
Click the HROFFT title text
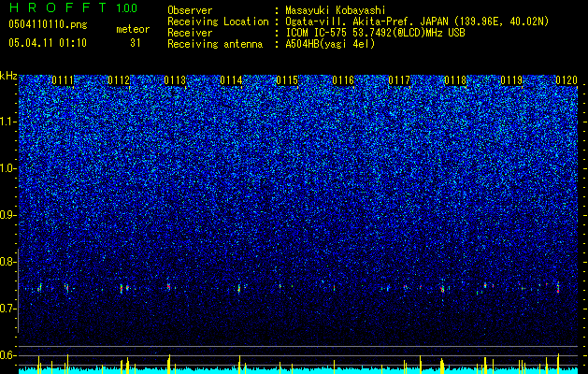pos(58,7)
